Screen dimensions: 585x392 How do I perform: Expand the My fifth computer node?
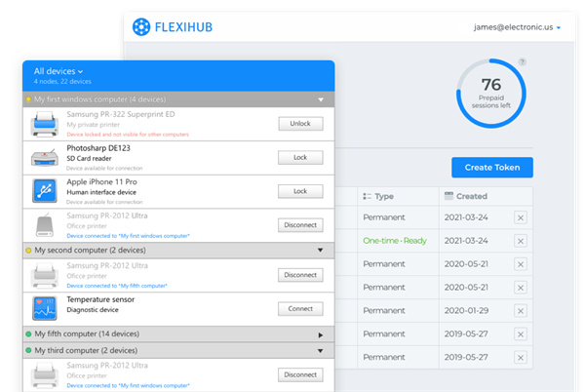[320, 334]
